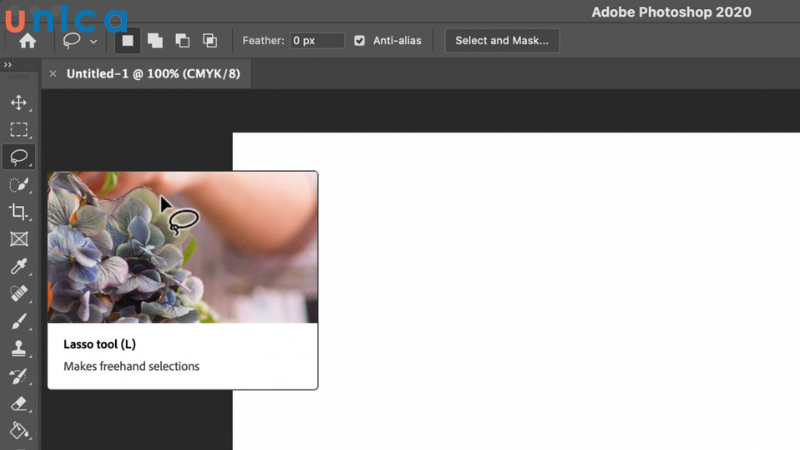800x450 pixels.
Task: Choose New selection mode icon
Action: click(128, 40)
